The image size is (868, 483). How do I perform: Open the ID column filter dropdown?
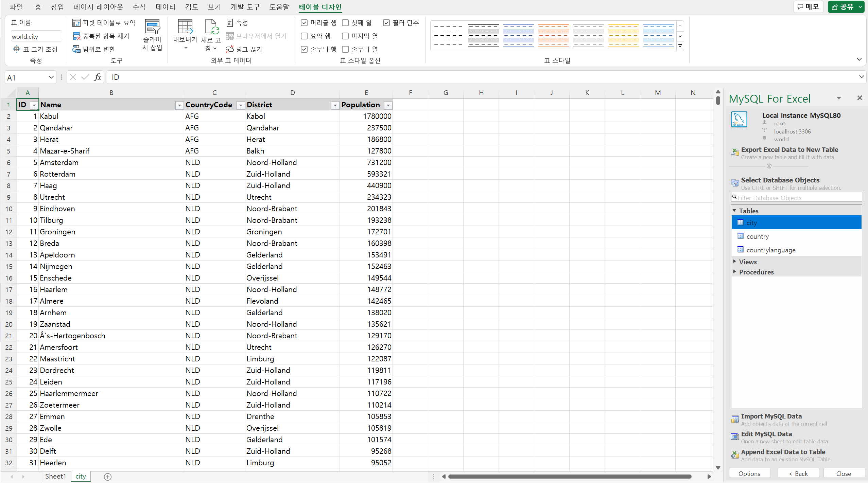click(x=34, y=105)
